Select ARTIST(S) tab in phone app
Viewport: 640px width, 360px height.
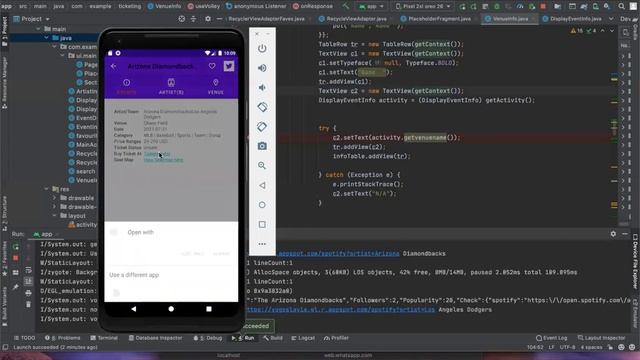171,87
